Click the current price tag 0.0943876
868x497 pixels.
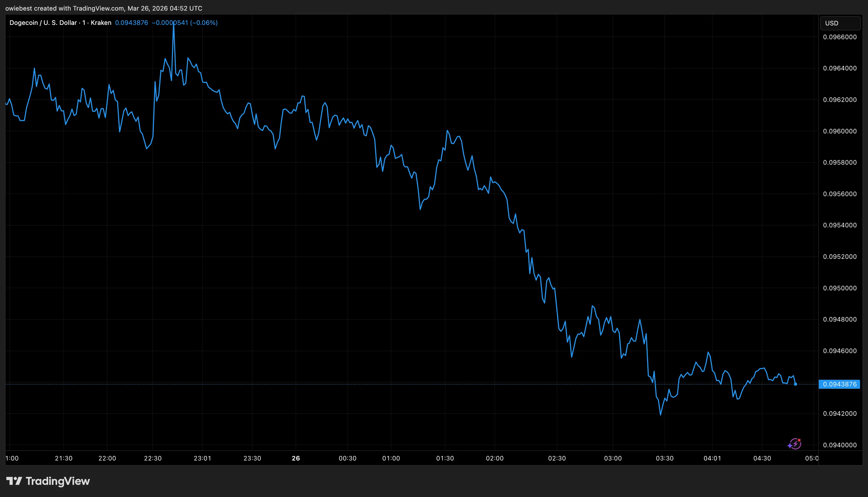[839, 384]
